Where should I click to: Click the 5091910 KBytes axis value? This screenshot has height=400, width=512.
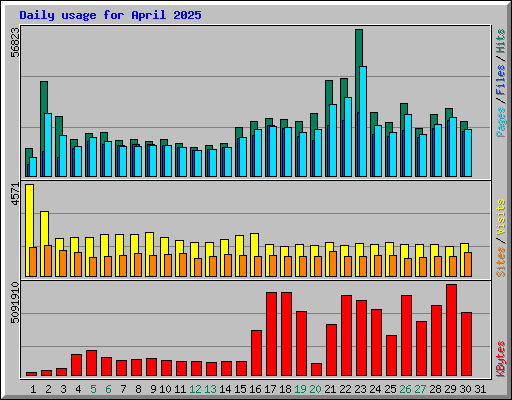click(15, 302)
